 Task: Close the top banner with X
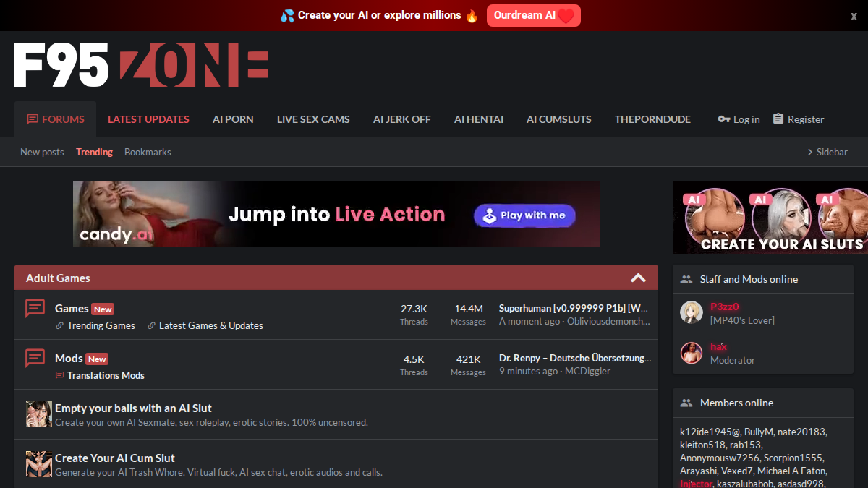pos(854,16)
